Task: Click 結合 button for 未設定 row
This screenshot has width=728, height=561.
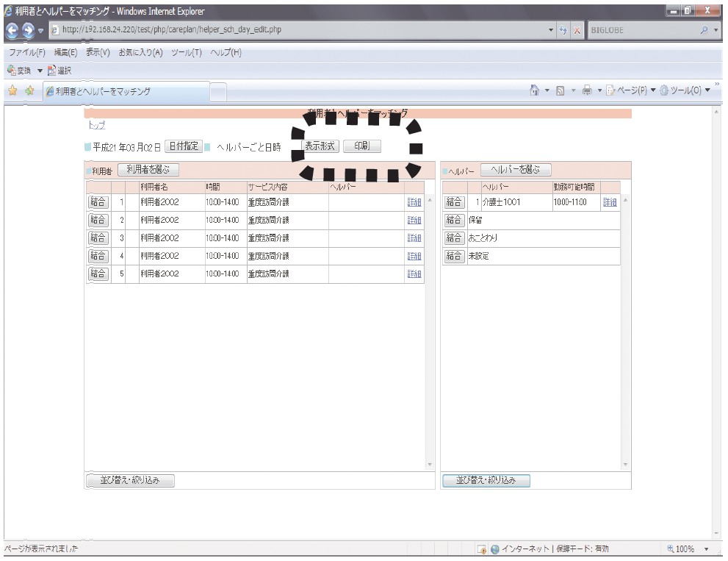Action: tap(454, 256)
